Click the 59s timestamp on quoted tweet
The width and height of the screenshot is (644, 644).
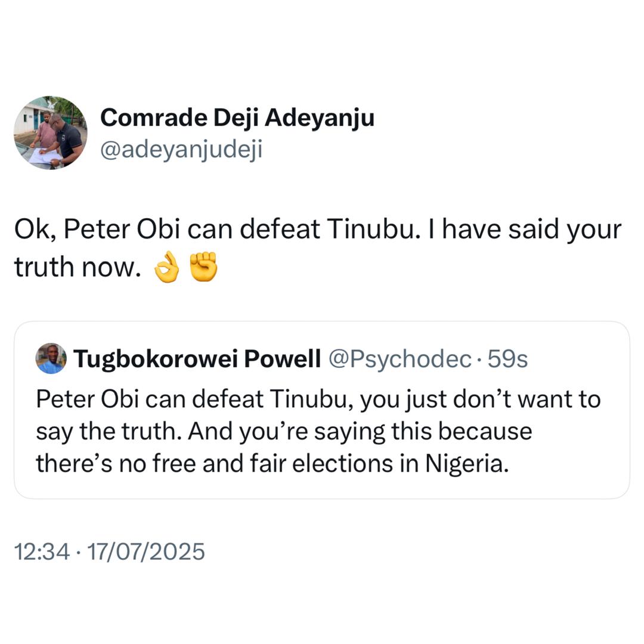pyautogui.click(x=507, y=359)
